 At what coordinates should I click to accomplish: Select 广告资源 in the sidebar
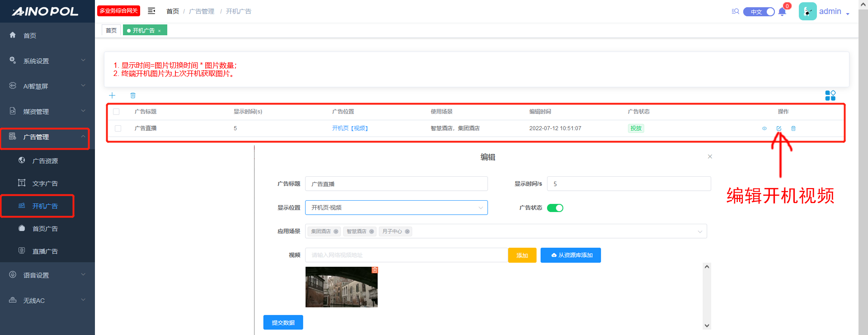click(45, 161)
